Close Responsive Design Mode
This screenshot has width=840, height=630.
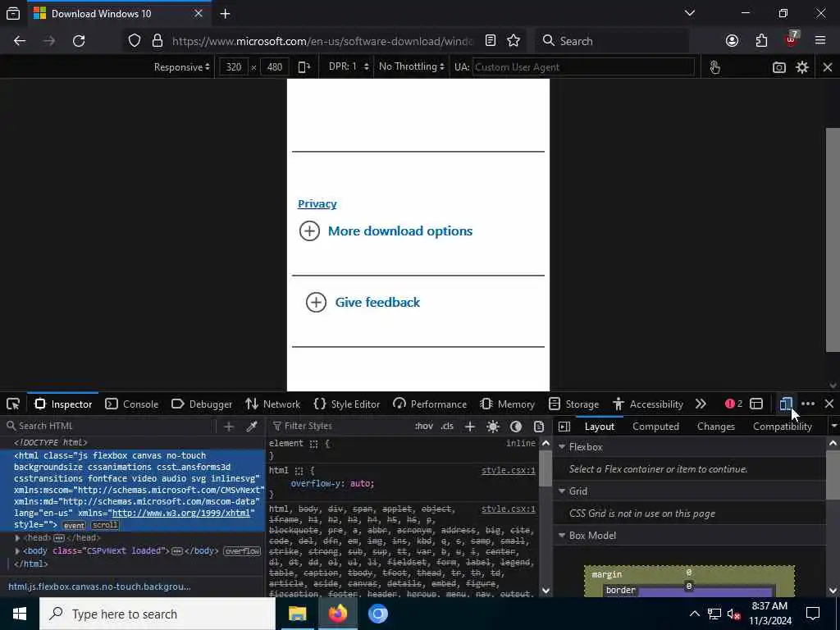[828, 67]
